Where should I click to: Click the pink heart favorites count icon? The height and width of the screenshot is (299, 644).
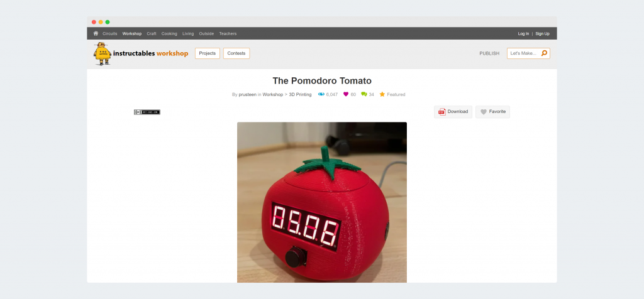pyautogui.click(x=346, y=94)
